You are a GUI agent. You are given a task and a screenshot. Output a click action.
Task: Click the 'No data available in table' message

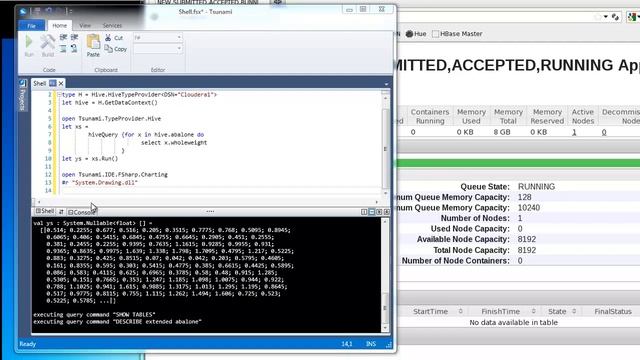click(513, 322)
